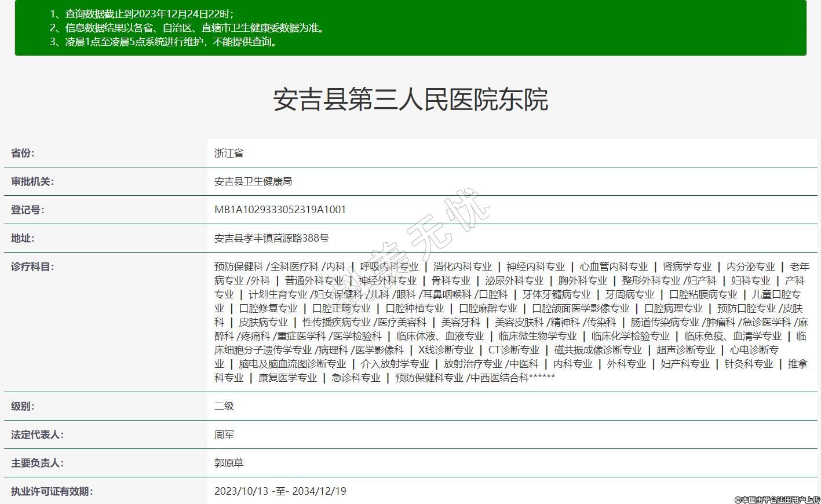Select the 级别 row label
Viewport: 821px width, 504px height.
(x=23, y=406)
